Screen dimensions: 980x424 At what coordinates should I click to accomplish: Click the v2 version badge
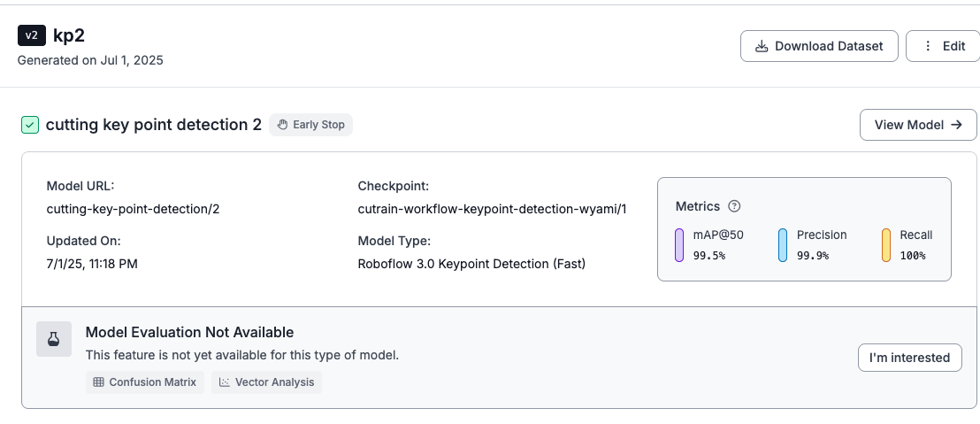pyautogui.click(x=31, y=35)
